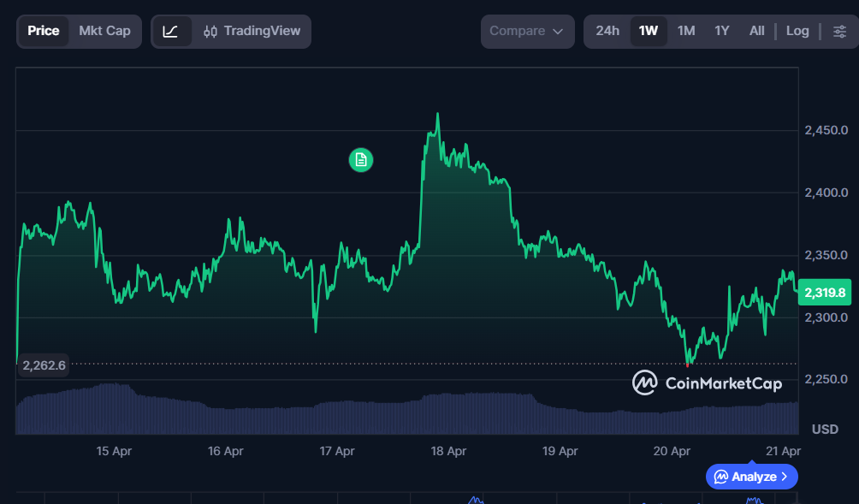Click the 2,262.6 opening price label

[x=44, y=365]
